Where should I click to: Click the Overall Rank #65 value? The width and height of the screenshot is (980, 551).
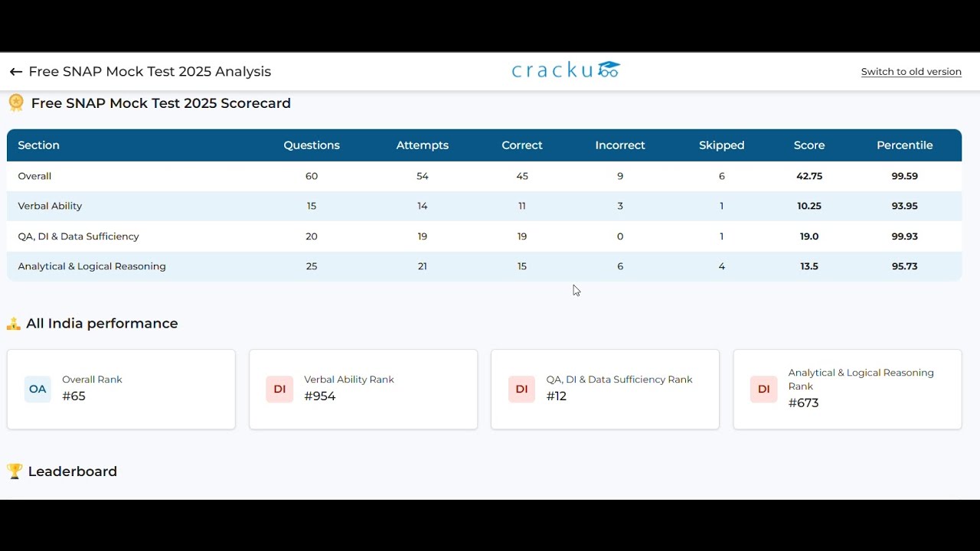click(x=73, y=396)
